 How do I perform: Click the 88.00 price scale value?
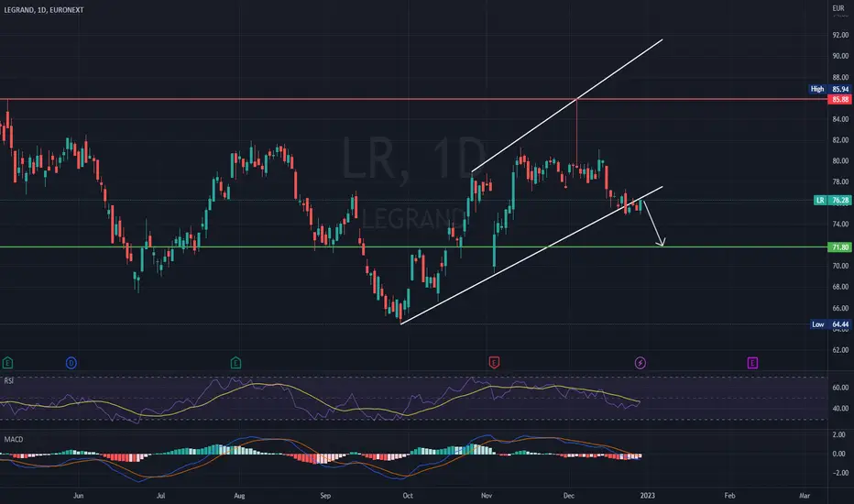(840, 77)
